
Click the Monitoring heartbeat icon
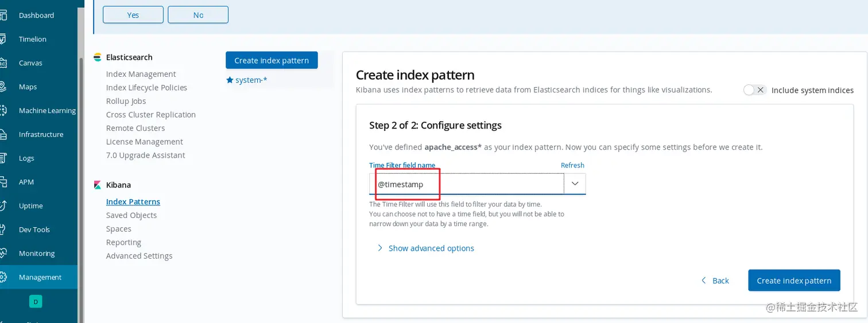(x=3, y=253)
